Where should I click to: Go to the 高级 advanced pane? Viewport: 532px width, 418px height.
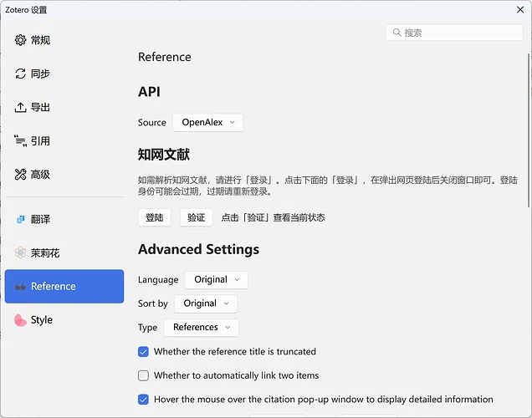[64, 174]
